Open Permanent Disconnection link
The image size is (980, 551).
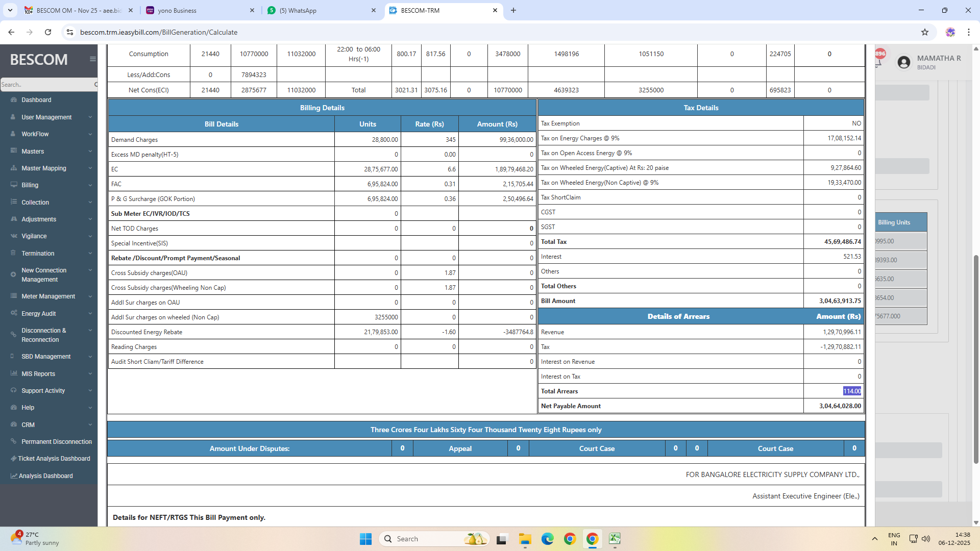pyautogui.click(x=56, y=442)
